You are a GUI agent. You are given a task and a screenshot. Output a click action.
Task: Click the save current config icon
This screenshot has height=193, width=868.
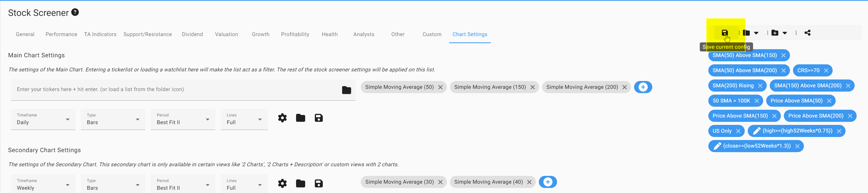click(724, 33)
